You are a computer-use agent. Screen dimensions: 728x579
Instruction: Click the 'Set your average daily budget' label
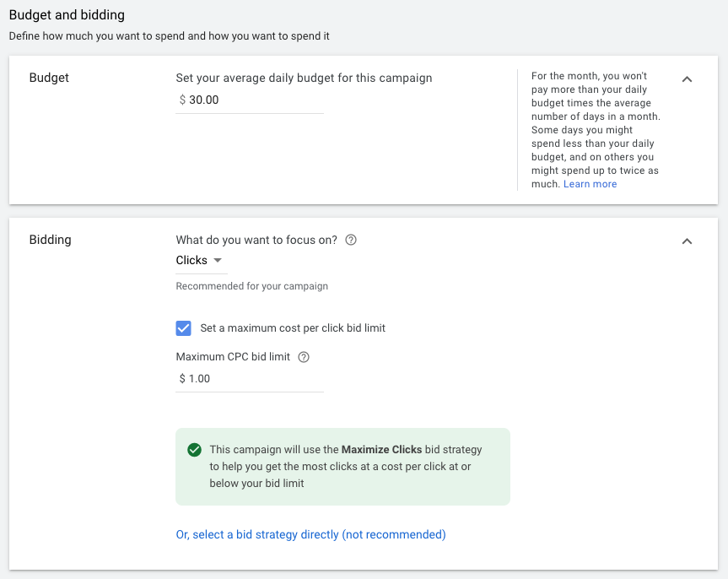[x=304, y=78]
